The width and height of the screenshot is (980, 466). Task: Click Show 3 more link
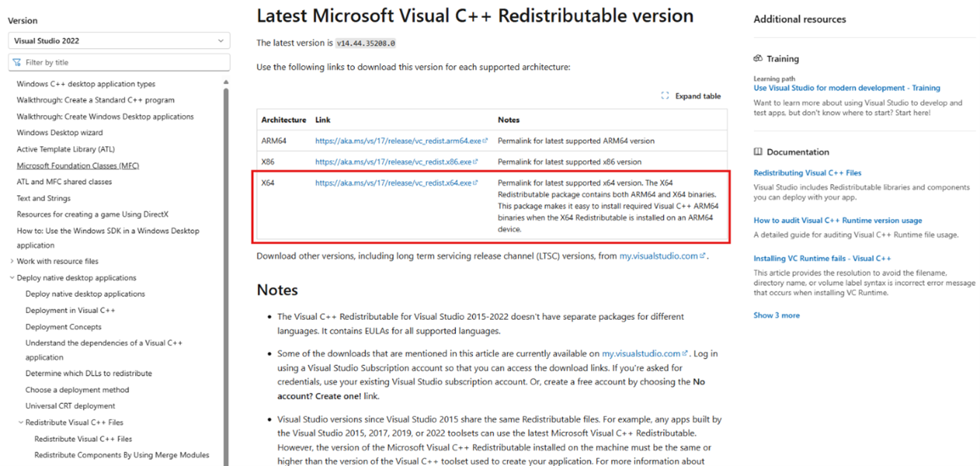pos(777,315)
